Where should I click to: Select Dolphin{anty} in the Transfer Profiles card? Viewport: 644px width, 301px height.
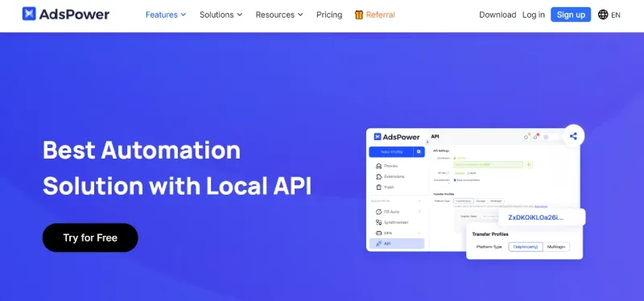coord(526,247)
